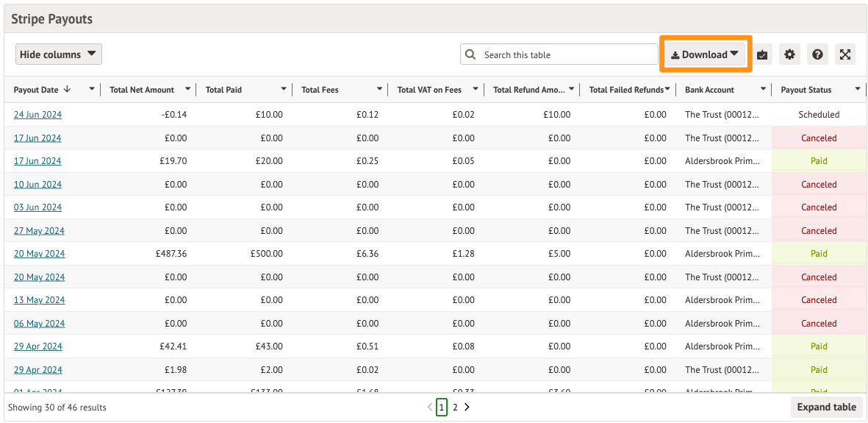Screen dimensions: 868x423
Task: Go to next page arrow
Action: pos(467,407)
